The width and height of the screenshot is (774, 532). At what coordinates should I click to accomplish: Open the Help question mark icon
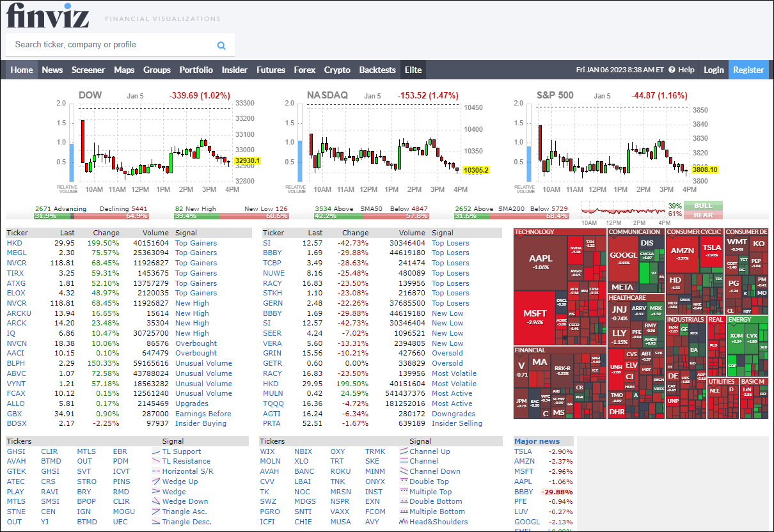pyautogui.click(x=672, y=70)
